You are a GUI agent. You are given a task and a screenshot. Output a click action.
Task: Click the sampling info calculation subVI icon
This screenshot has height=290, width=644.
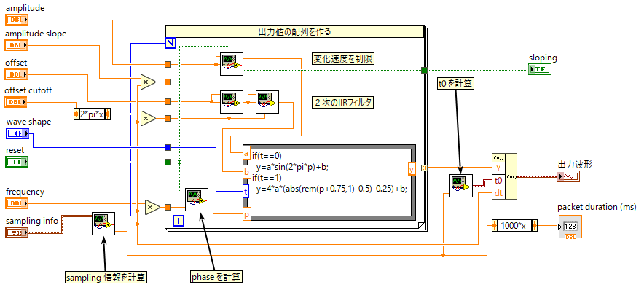point(103,224)
